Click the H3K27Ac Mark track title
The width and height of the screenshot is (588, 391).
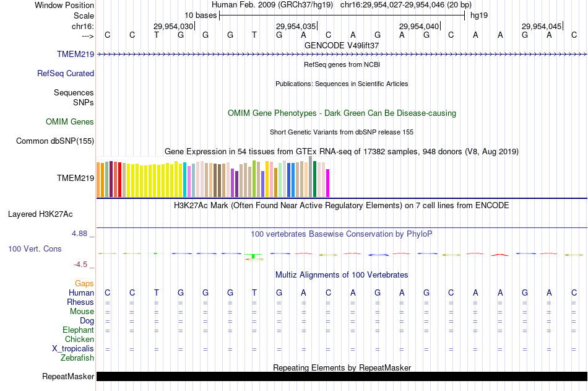(342, 206)
